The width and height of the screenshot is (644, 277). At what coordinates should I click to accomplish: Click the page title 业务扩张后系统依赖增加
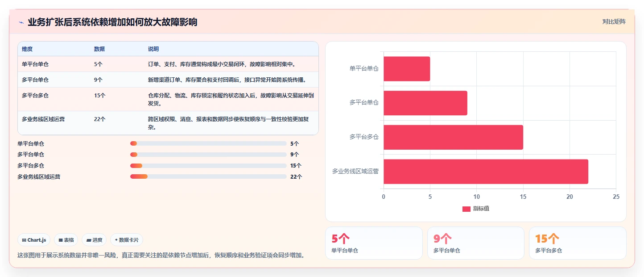click(x=112, y=22)
